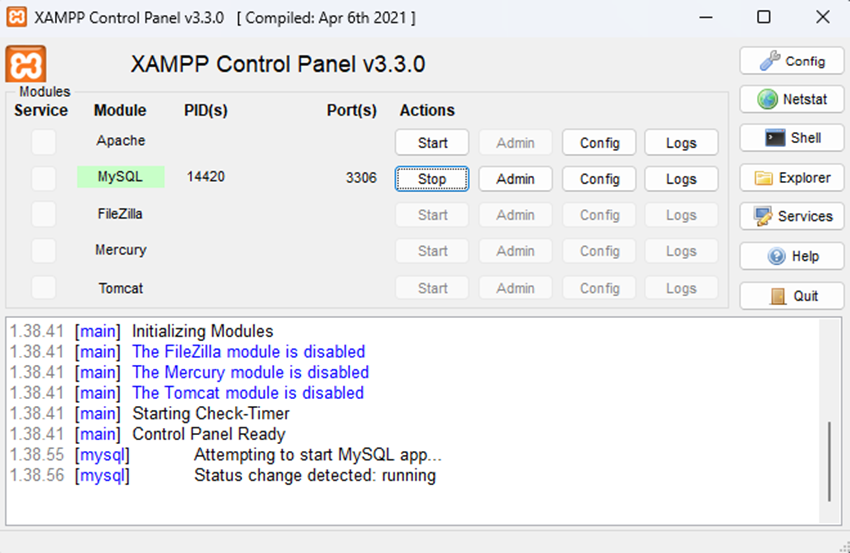Image resolution: width=850 pixels, height=553 pixels.
Task: Click 'The Tomcat module is disabled' log line
Action: pyautogui.click(x=248, y=393)
